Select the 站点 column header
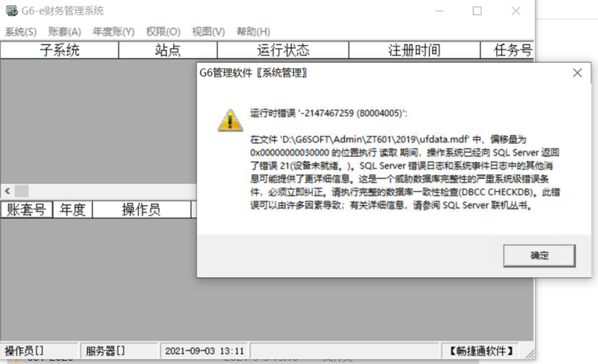This screenshot has height=364, width=598. (168, 50)
